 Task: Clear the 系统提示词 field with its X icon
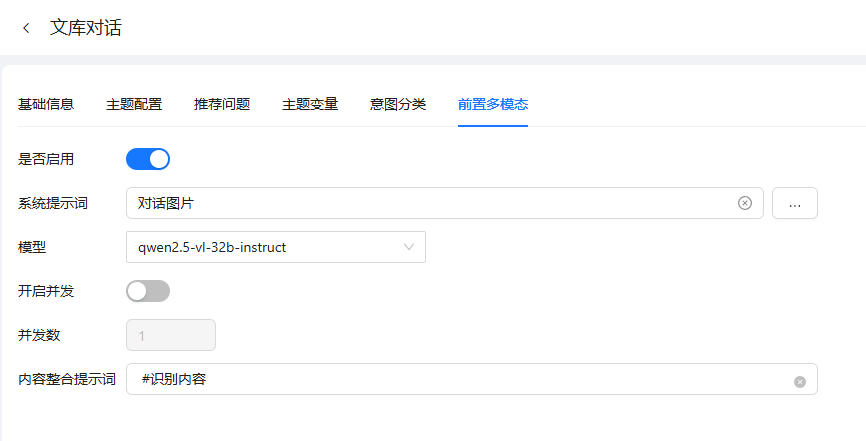coord(744,203)
